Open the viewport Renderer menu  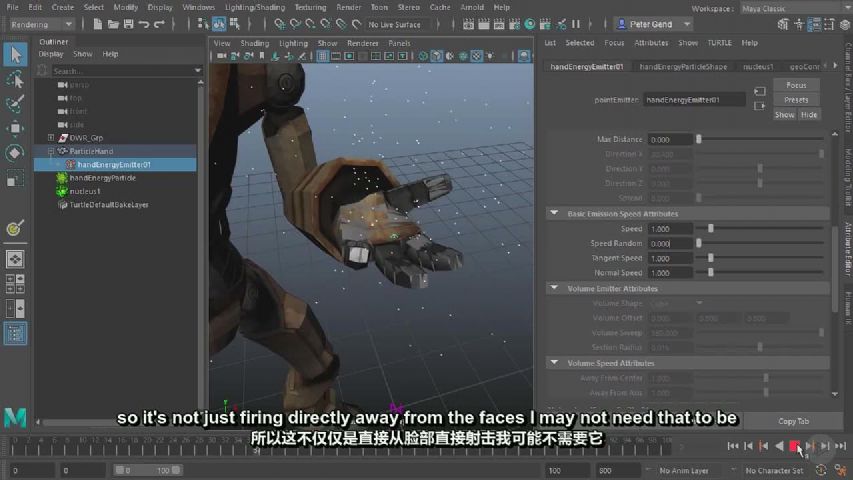(362, 43)
